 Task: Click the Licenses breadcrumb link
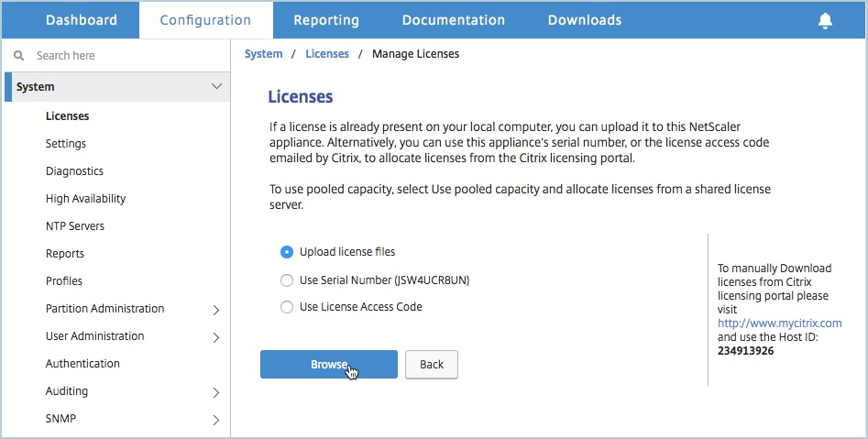pyautogui.click(x=327, y=54)
